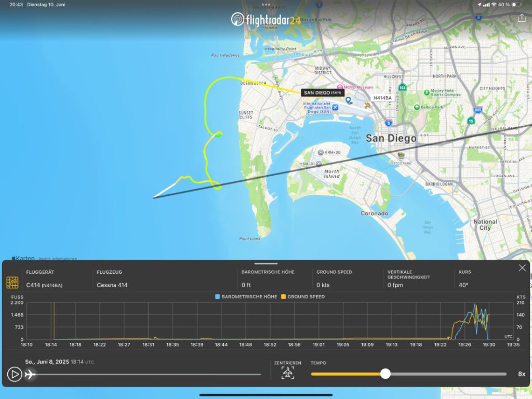Adjust the Tempo speed slider knob
The width and height of the screenshot is (532, 399).
coord(385,374)
